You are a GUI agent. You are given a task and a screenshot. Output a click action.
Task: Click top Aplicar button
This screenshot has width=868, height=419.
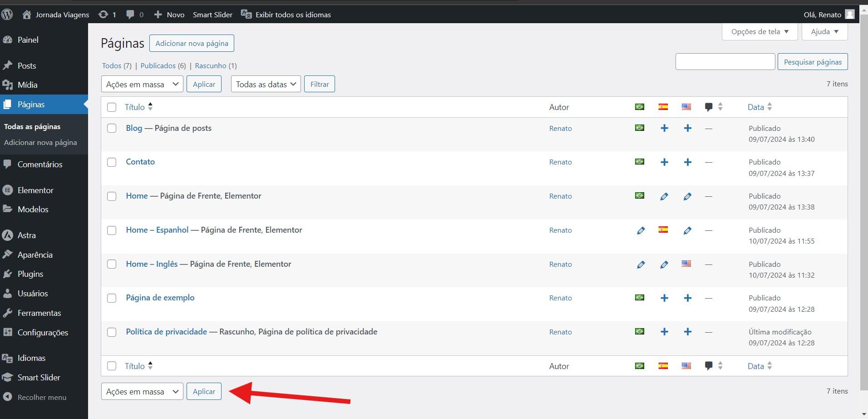(x=204, y=84)
